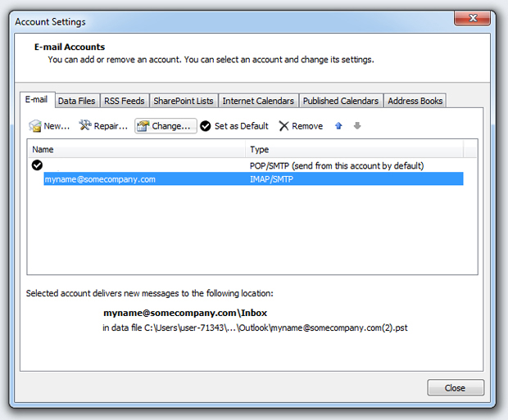Select the E-mail tab

click(37, 100)
